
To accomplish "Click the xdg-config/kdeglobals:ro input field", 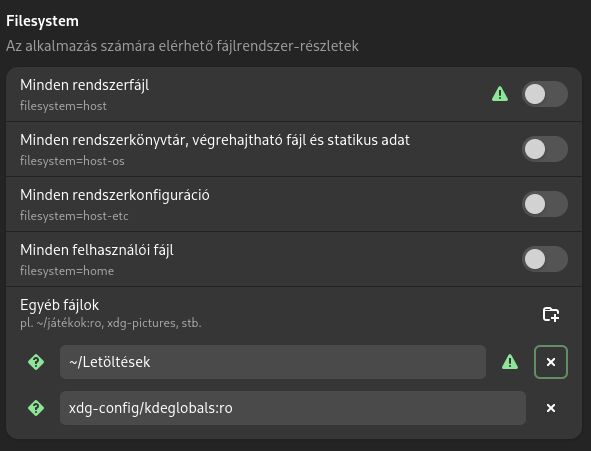I will tap(292, 408).
